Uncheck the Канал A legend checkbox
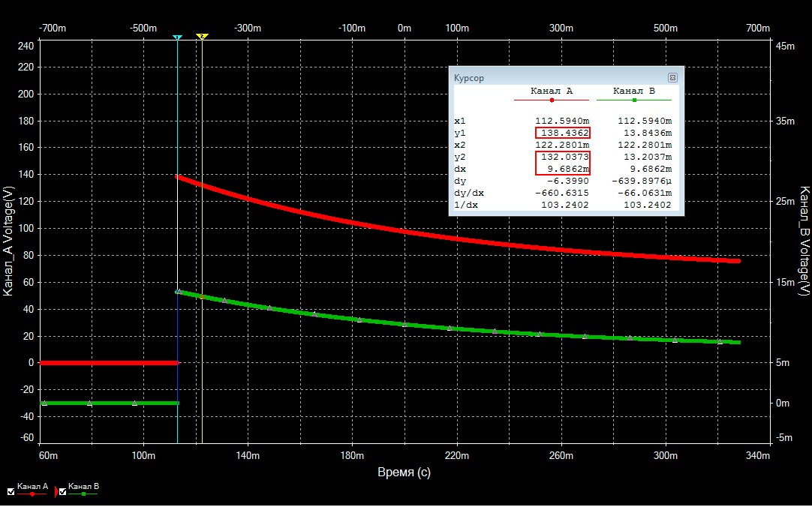The width and height of the screenshot is (812, 507). tap(11, 492)
